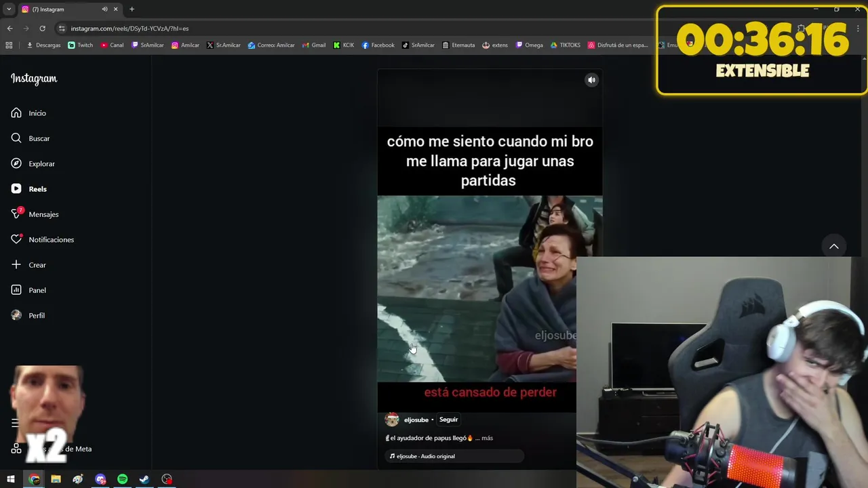Open the TIKTOKS Drive bookmark
This screenshot has height=488, width=868.
pyautogui.click(x=565, y=45)
